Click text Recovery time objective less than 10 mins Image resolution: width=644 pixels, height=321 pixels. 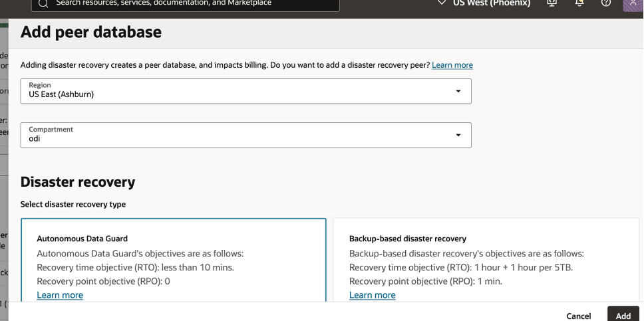135,268
